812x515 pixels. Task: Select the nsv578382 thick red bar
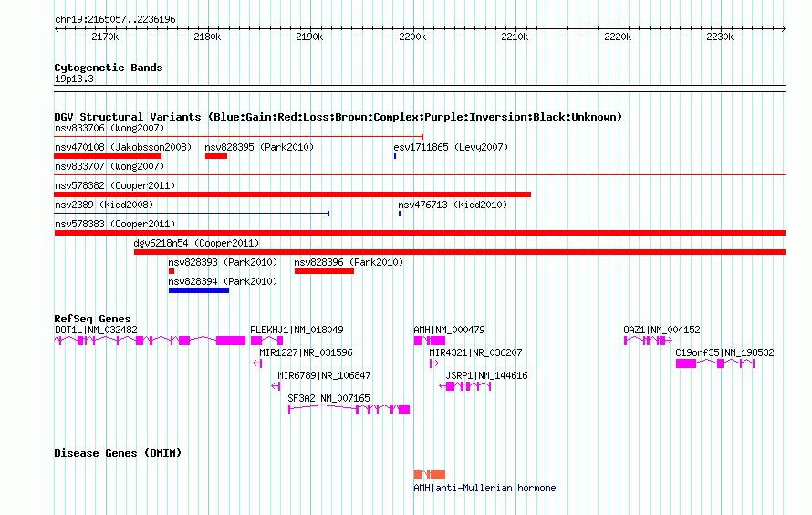tap(293, 194)
